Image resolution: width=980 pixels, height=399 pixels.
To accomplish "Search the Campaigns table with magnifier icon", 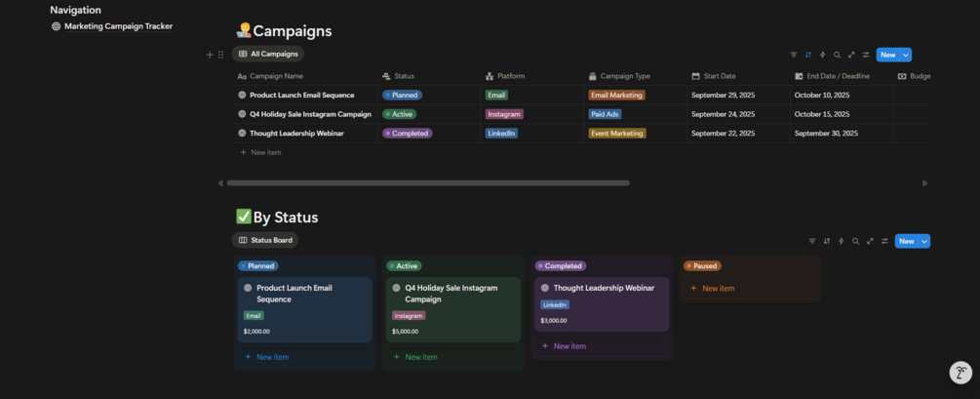I will click(x=837, y=55).
